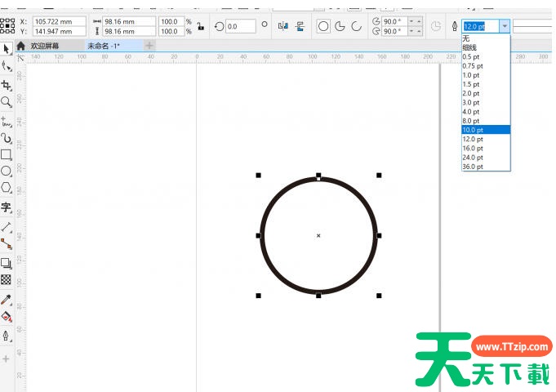Select the Crop tool

point(7,85)
